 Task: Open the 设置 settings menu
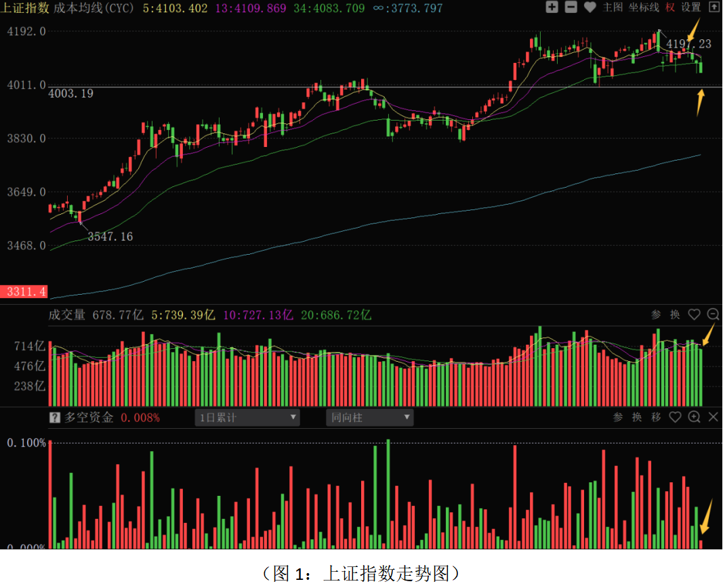pyautogui.click(x=690, y=7)
